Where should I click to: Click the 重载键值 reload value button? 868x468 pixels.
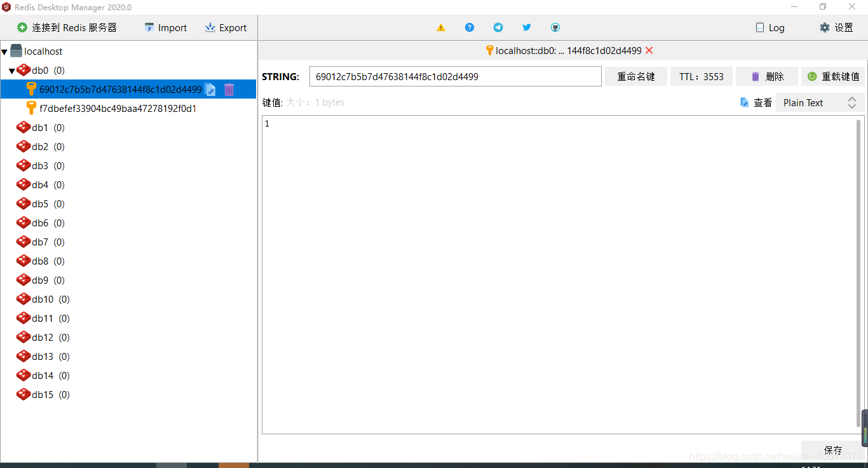coord(833,76)
